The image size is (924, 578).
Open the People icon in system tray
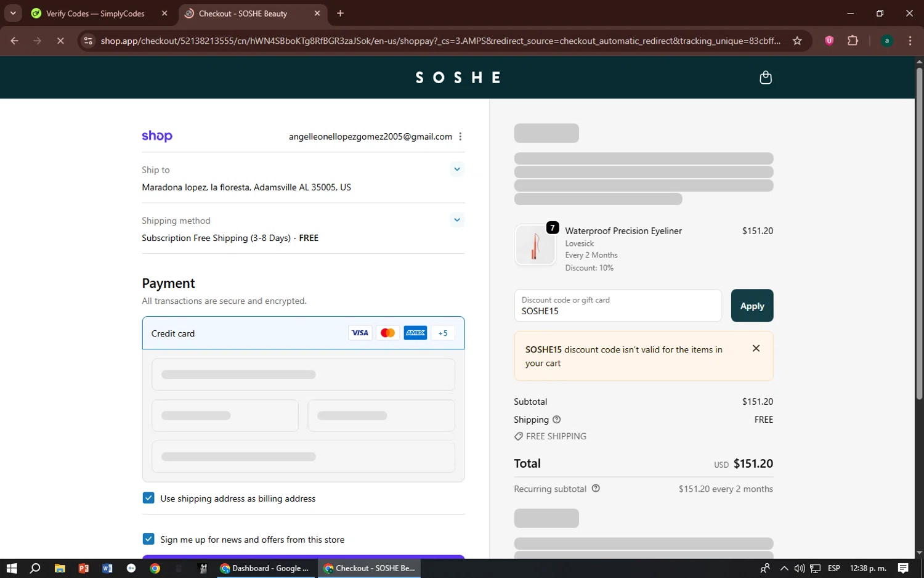[x=765, y=568]
